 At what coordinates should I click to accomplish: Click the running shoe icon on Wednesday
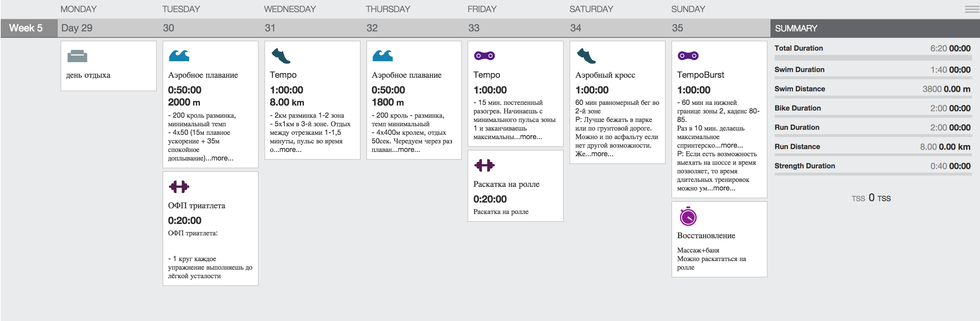281,56
